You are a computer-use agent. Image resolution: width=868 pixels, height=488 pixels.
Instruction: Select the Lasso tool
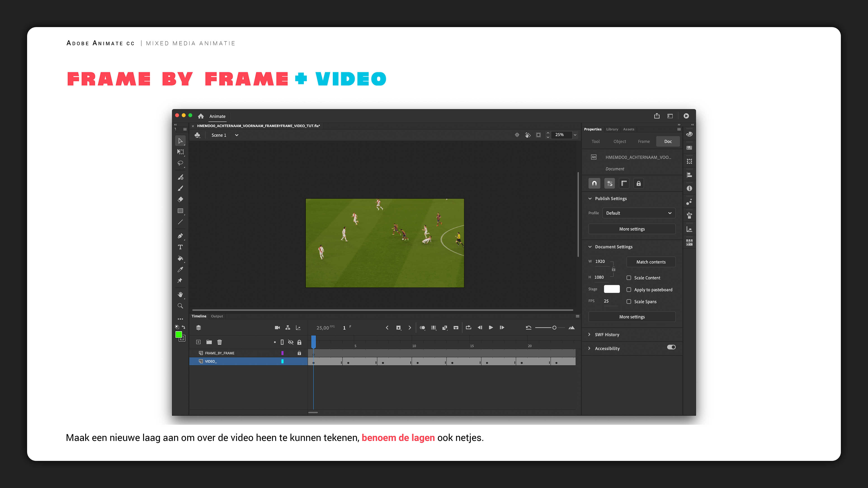(x=180, y=163)
